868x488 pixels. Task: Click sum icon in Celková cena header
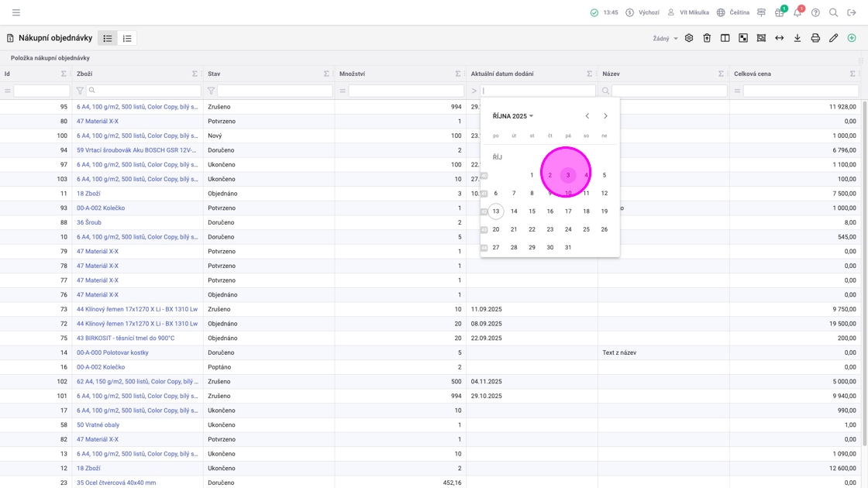point(852,74)
